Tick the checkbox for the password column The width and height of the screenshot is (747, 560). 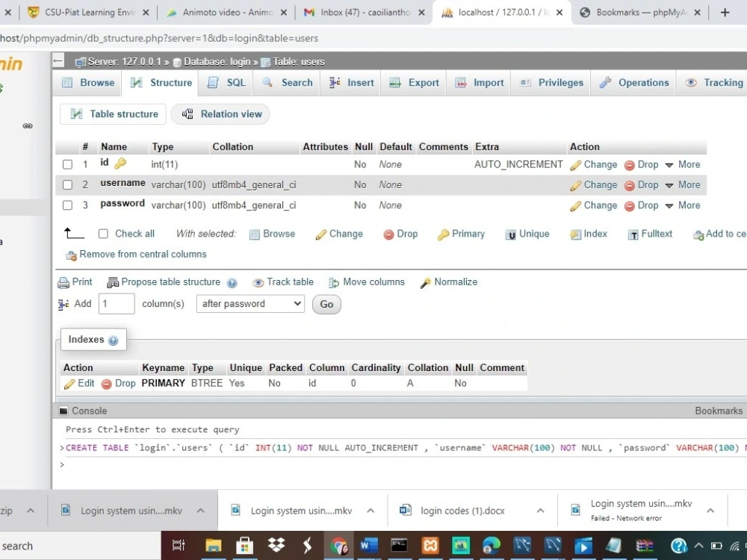(68, 205)
